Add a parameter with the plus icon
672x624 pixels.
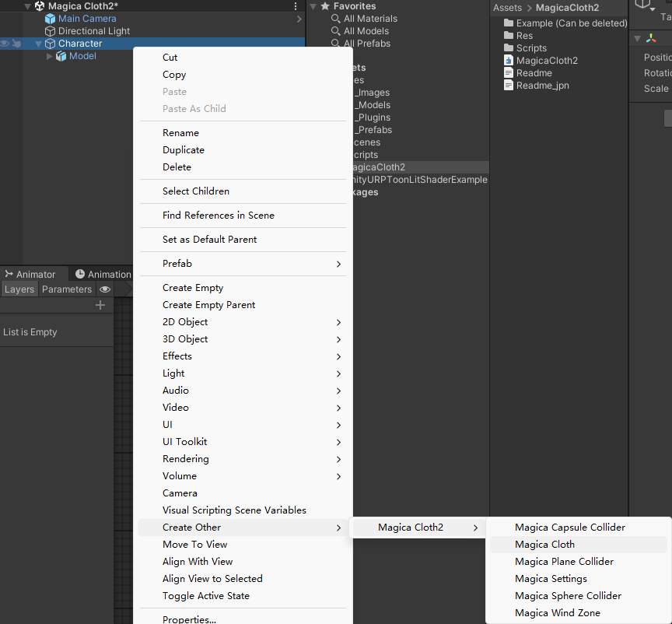tap(100, 305)
